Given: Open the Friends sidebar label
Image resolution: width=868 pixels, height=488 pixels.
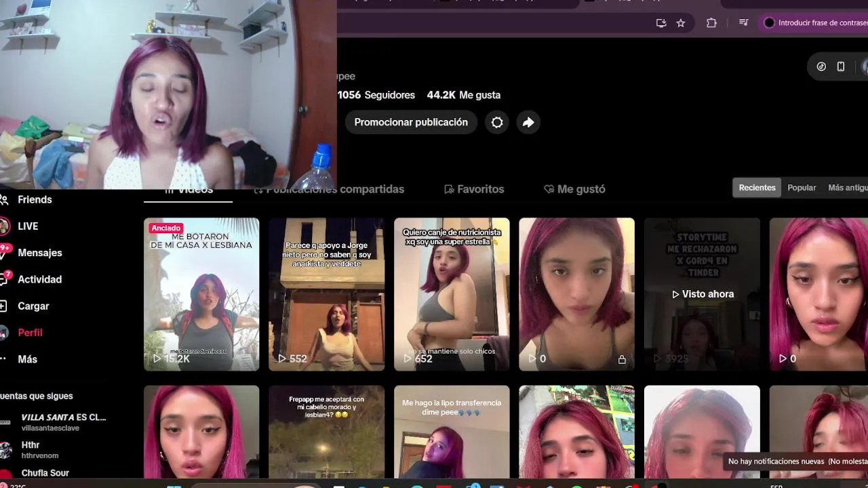Looking at the screenshot, I should [35, 199].
